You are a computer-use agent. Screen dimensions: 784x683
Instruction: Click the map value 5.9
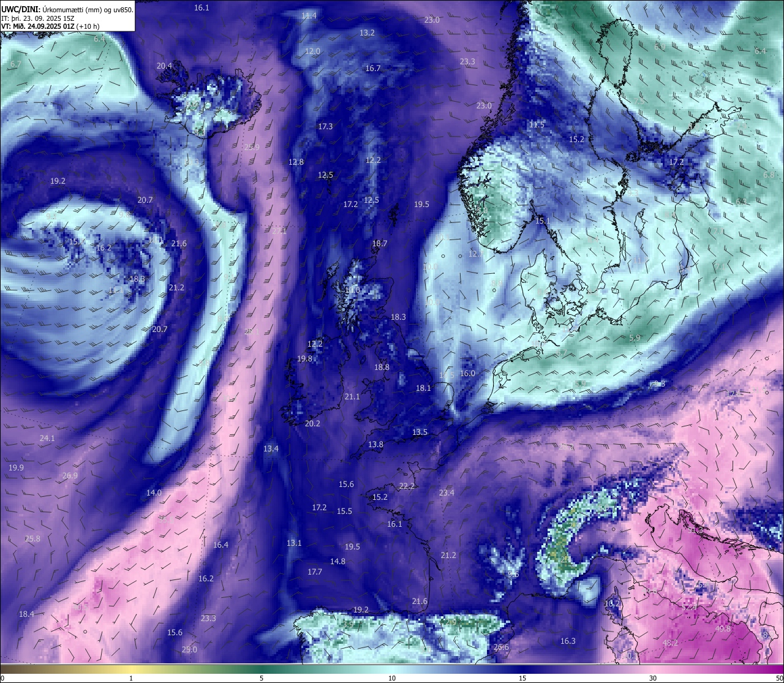click(x=635, y=338)
